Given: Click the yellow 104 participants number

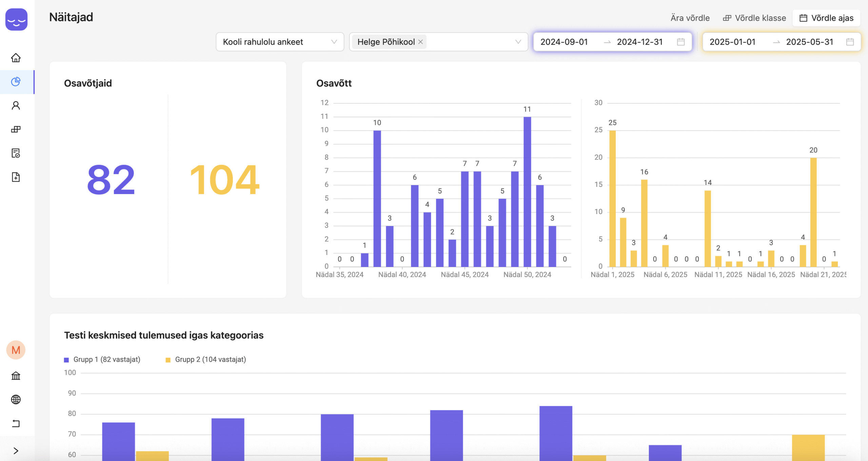Looking at the screenshot, I should [224, 180].
